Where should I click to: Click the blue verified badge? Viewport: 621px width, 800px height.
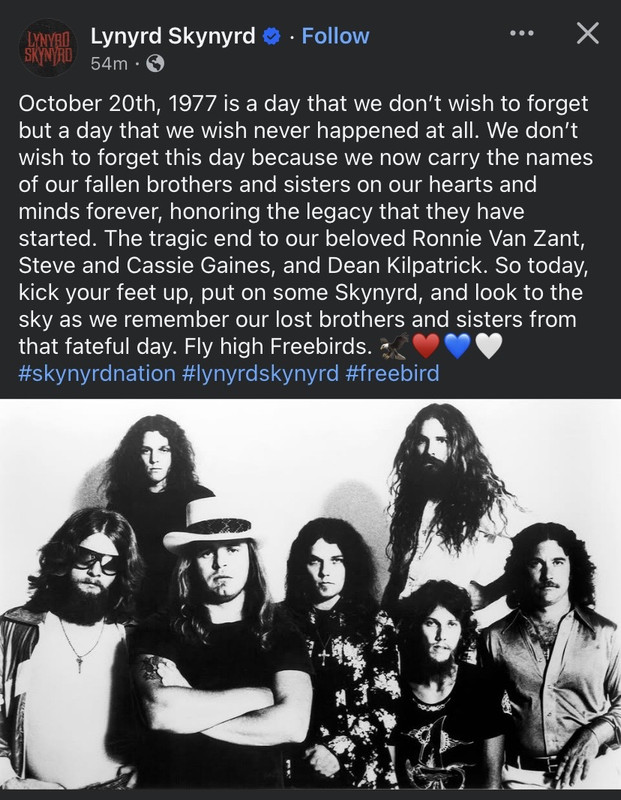(x=271, y=36)
